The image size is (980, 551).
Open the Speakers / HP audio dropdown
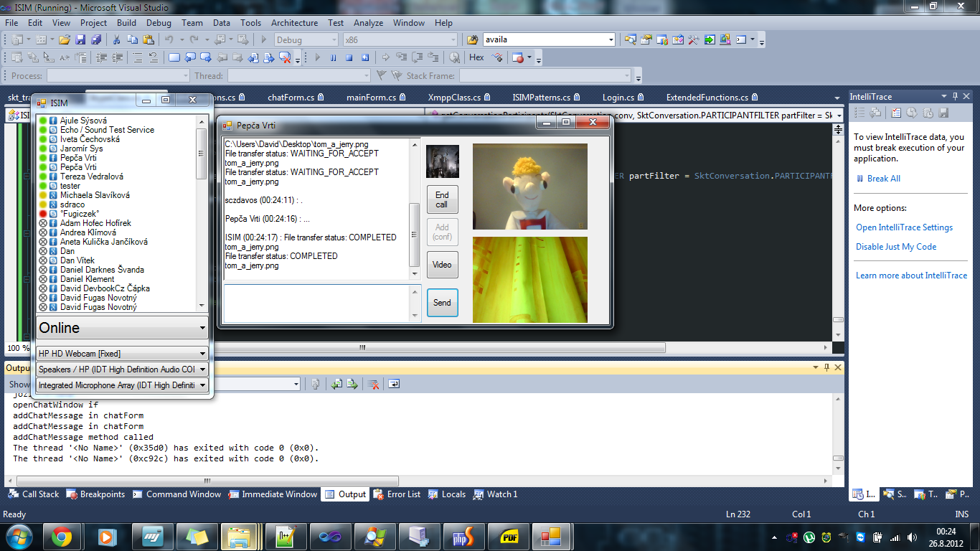(x=122, y=369)
